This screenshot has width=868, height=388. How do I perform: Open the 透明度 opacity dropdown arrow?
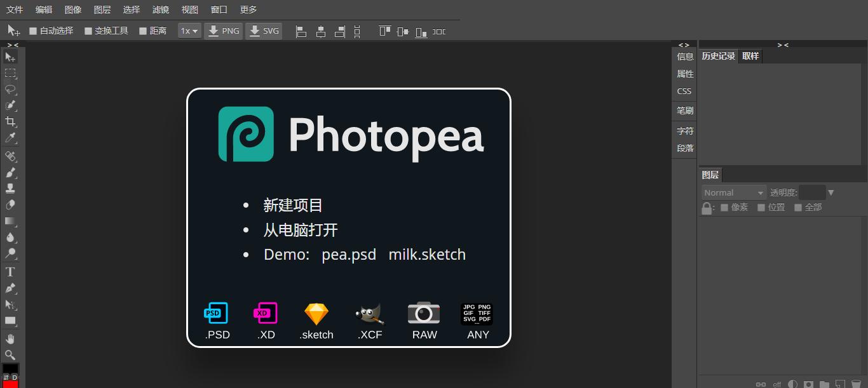click(831, 192)
